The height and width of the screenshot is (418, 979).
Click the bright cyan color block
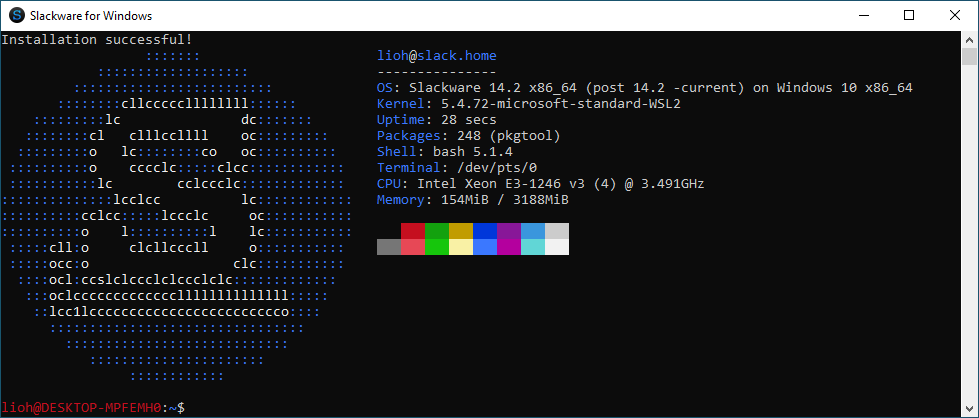point(533,247)
